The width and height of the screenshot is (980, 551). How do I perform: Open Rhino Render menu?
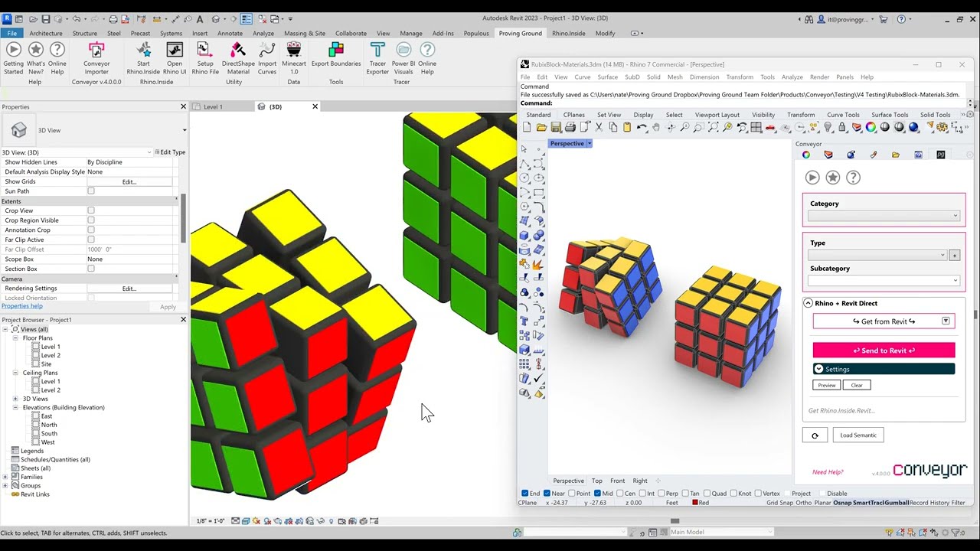pos(819,77)
